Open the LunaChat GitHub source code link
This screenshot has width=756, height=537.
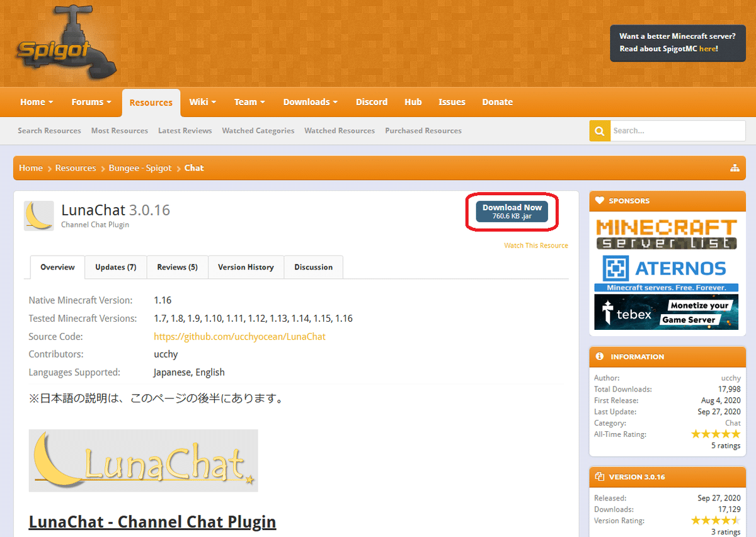239,336
